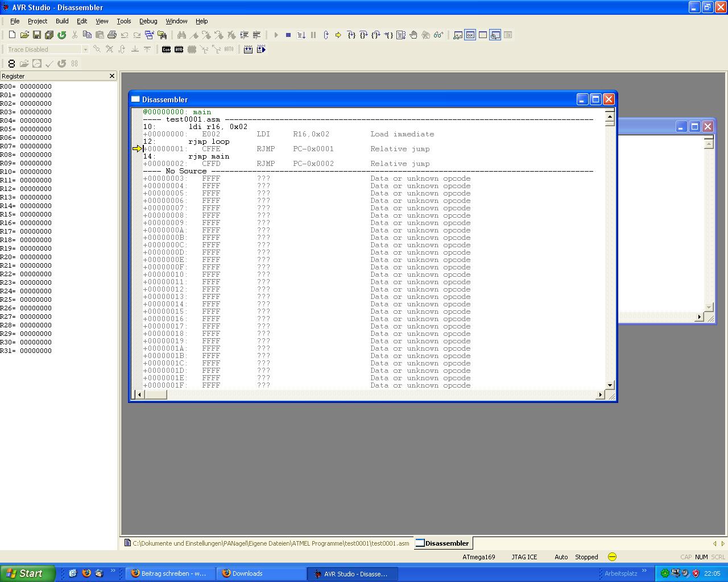Minimize the Disassembler child window

582,99
